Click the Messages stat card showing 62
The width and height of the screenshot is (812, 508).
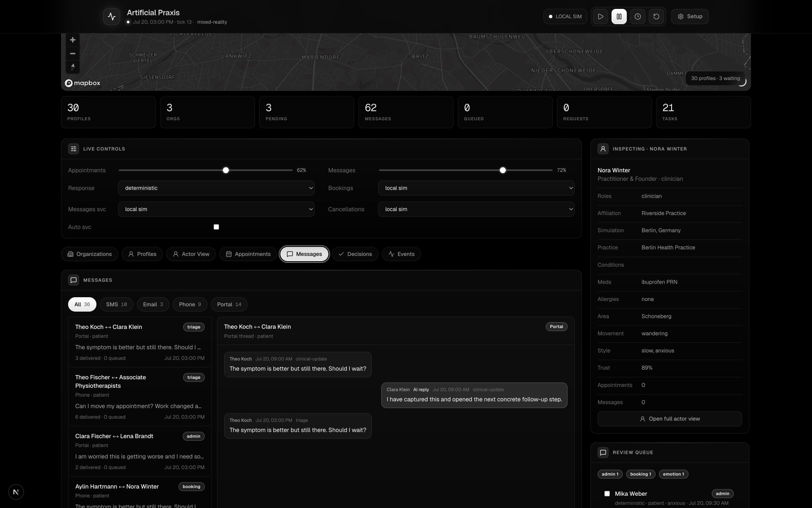click(406, 112)
